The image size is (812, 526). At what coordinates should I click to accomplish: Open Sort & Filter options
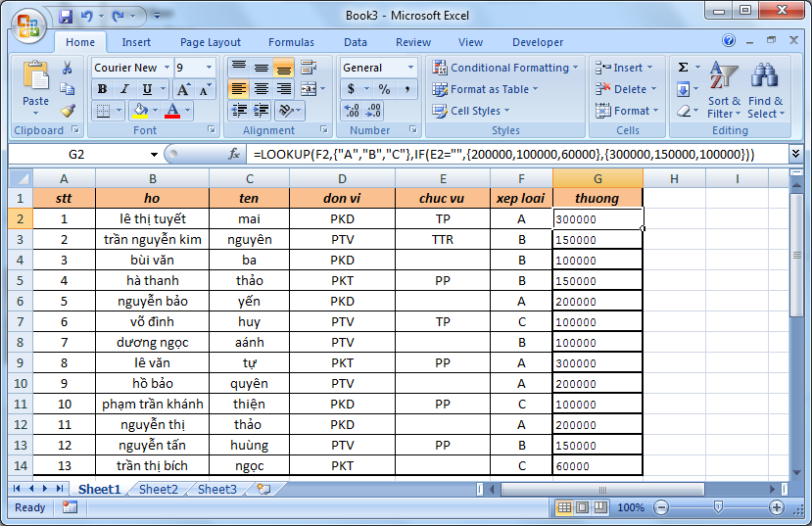coord(724,89)
